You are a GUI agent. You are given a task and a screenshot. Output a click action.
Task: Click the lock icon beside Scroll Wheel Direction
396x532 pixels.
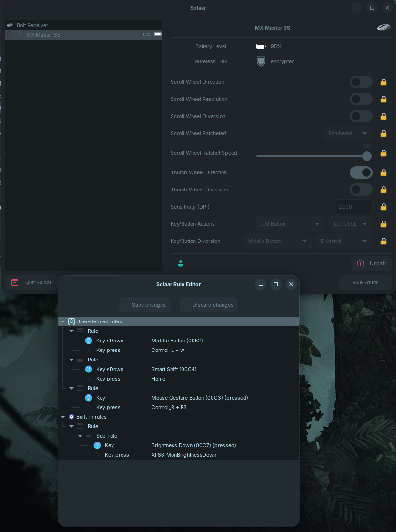point(384,82)
